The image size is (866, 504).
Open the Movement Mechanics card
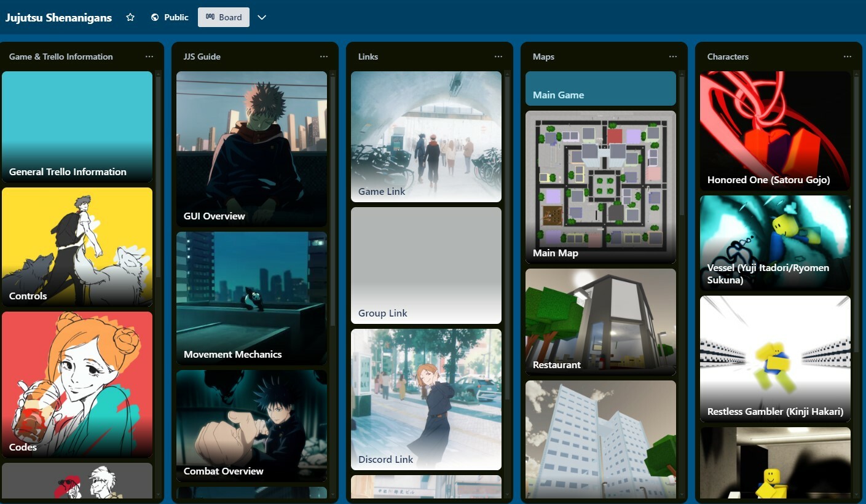(251, 298)
